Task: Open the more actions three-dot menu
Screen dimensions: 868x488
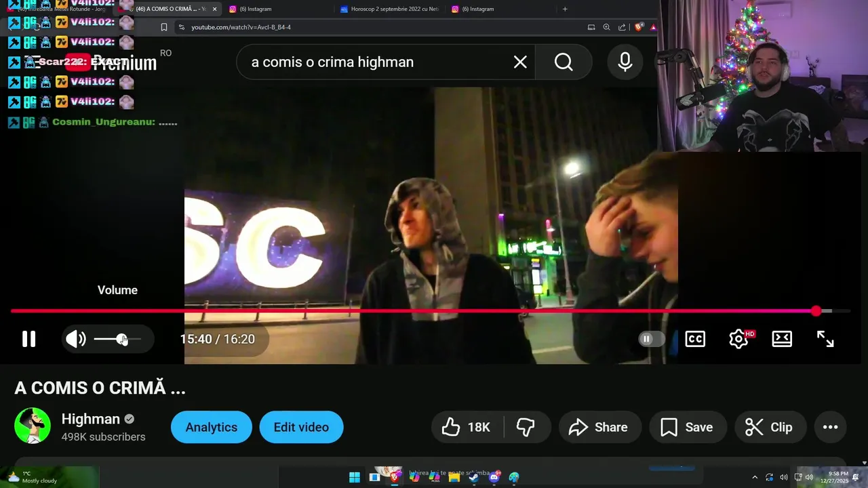Action: pos(831,427)
